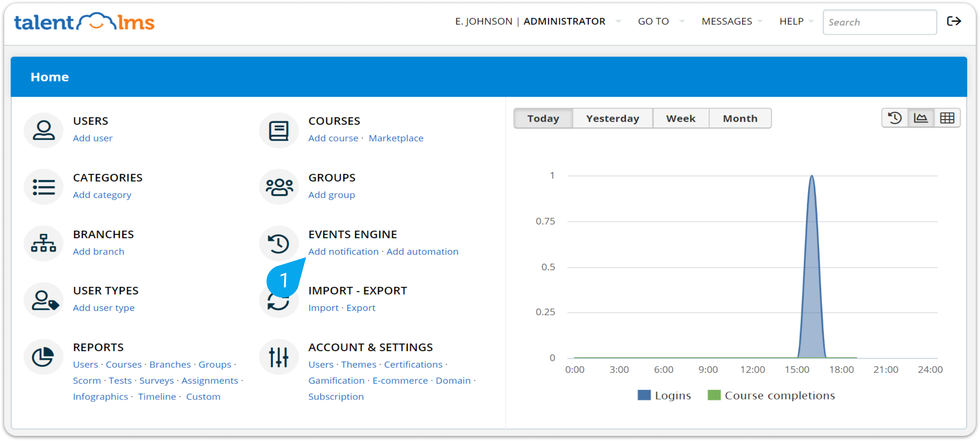Toggle the Course completions legend swatch
The width and height of the screenshot is (980, 441).
pyautogui.click(x=714, y=395)
